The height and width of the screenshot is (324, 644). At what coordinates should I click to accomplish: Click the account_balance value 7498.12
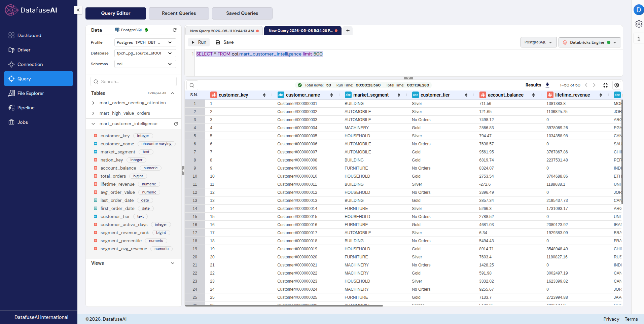pyautogui.click(x=487, y=120)
